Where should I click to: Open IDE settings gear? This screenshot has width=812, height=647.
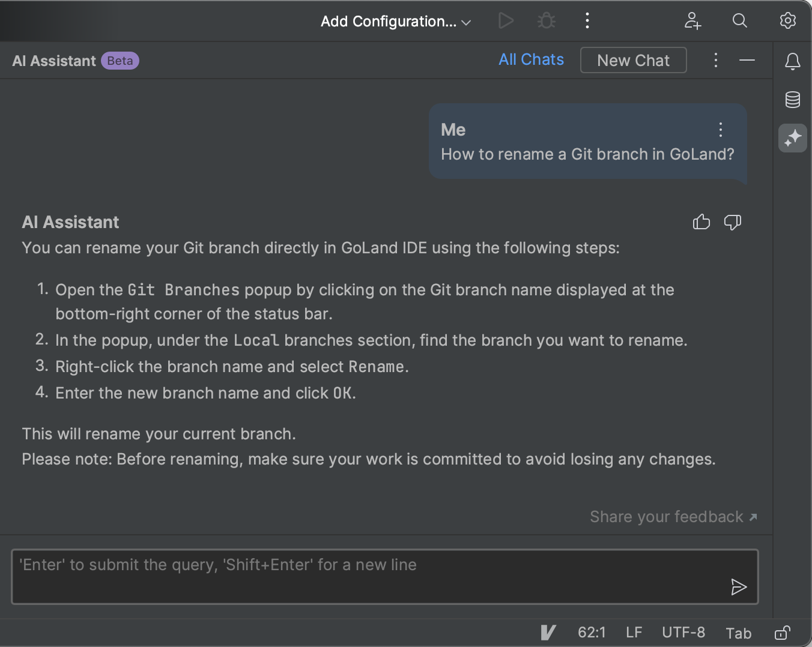[787, 21]
